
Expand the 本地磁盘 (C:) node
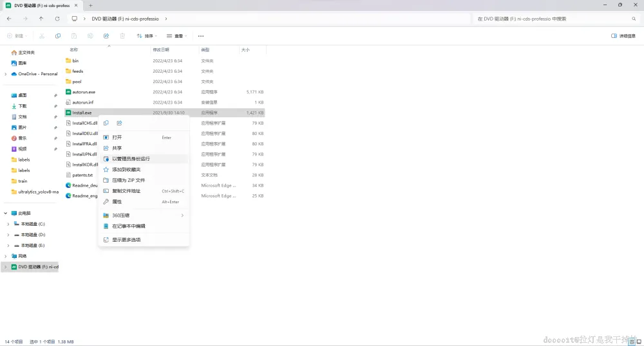pos(8,224)
